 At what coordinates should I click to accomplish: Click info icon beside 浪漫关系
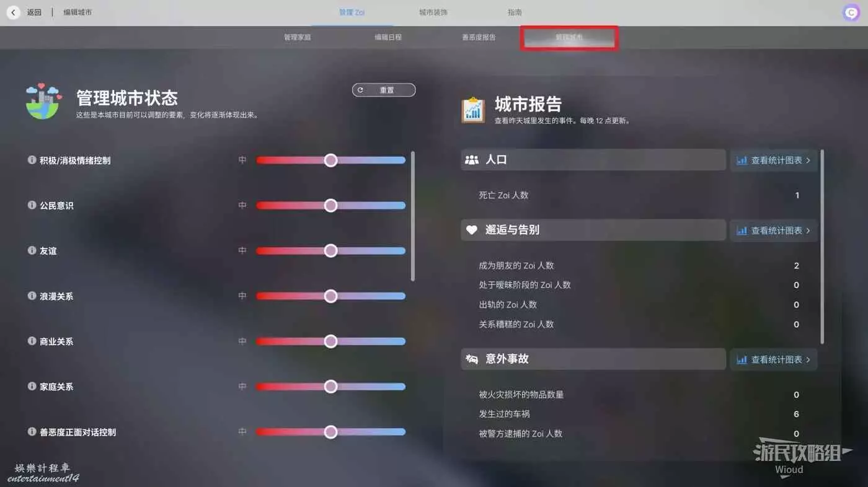(32, 296)
